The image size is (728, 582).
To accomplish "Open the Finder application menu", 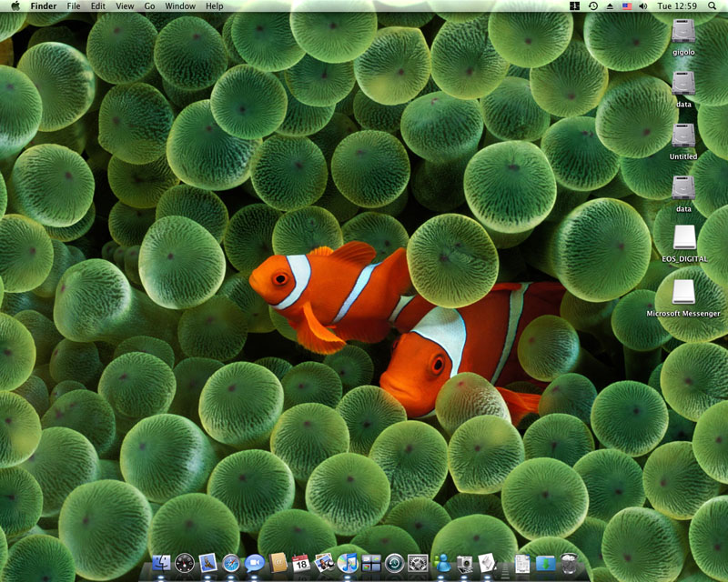I will point(43,6).
